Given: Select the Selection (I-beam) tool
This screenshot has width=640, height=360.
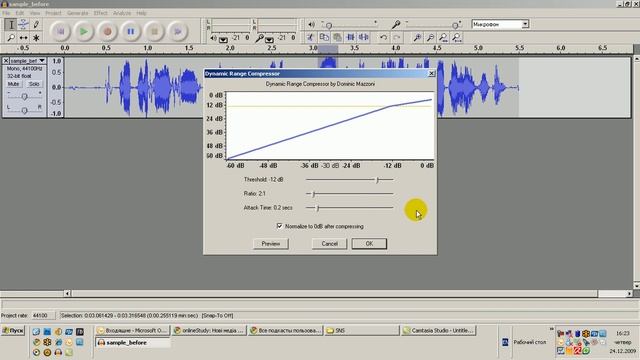Looking at the screenshot, I should click(11, 24).
